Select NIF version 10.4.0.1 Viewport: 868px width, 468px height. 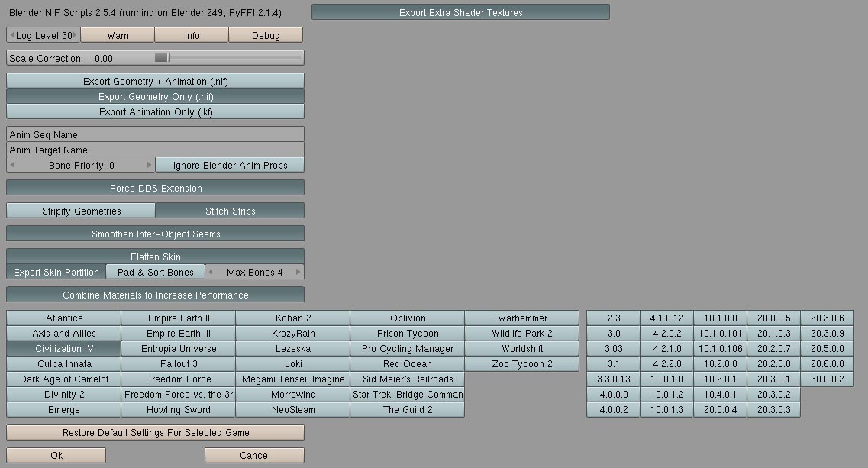[x=720, y=395]
